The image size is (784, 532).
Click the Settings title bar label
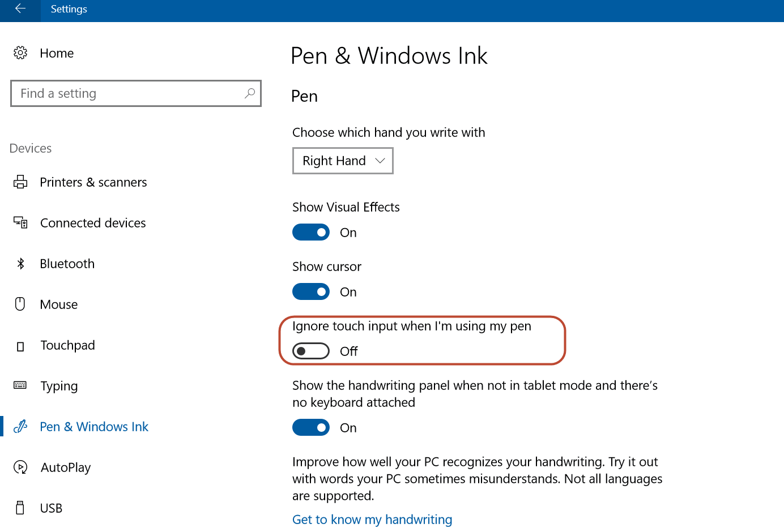click(69, 9)
